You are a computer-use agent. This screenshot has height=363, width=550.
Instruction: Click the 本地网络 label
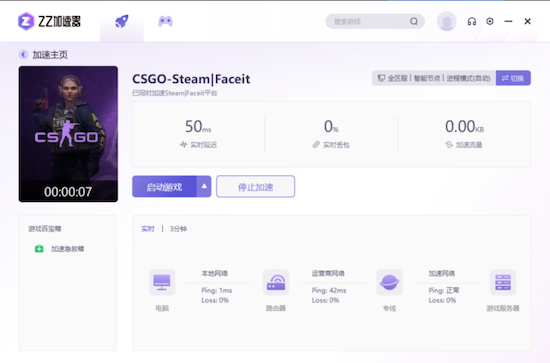pyautogui.click(x=215, y=273)
